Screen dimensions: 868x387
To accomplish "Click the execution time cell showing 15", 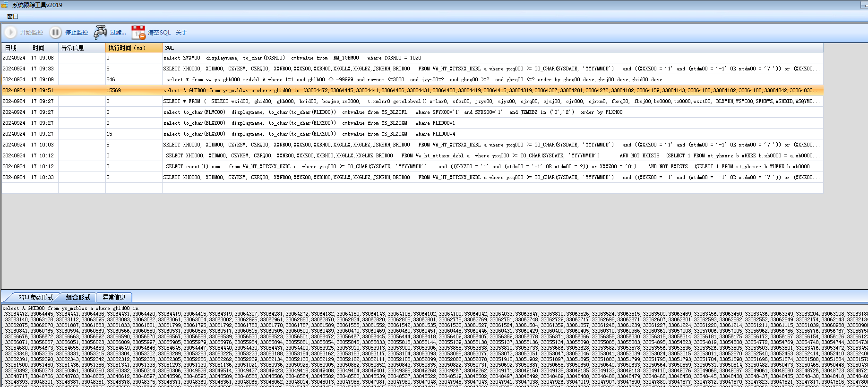I will click(134, 134).
